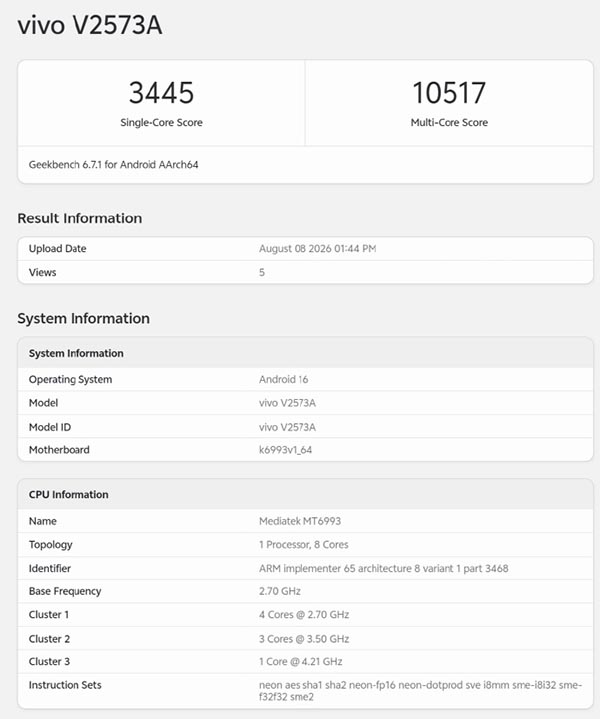The height and width of the screenshot is (719, 600).
Task: Select the single-core score value 3445
Action: (161, 93)
